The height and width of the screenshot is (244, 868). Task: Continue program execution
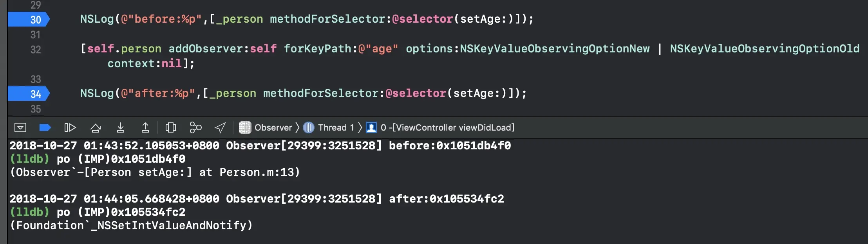pos(70,127)
